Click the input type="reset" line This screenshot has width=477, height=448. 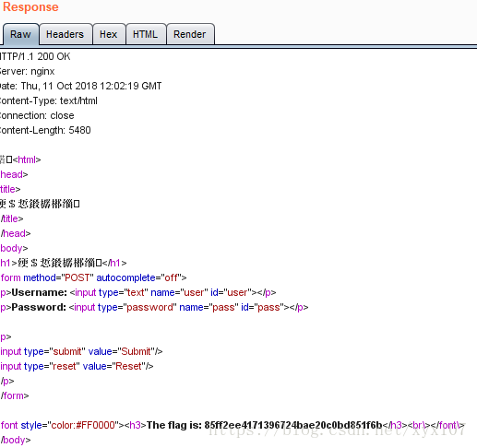[77, 366]
